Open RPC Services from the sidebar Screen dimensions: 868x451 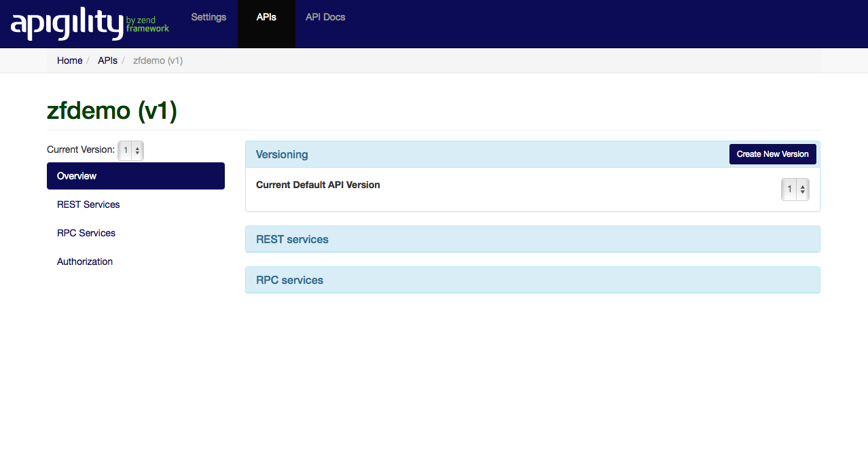(x=86, y=233)
